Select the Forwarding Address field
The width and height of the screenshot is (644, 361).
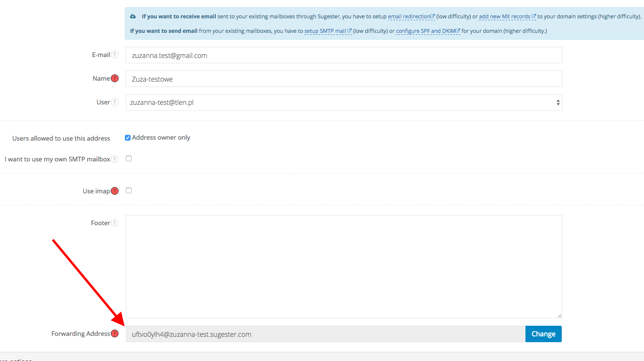tap(326, 334)
